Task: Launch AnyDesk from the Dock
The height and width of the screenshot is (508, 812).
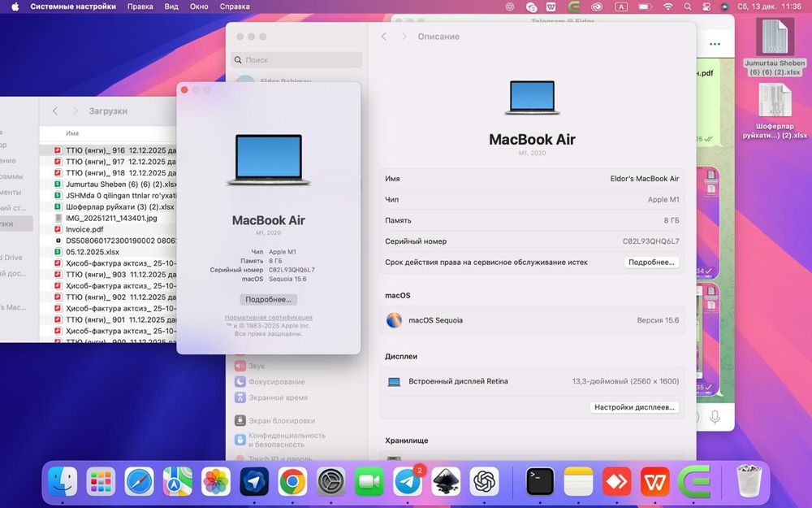Action: click(x=617, y=481)
